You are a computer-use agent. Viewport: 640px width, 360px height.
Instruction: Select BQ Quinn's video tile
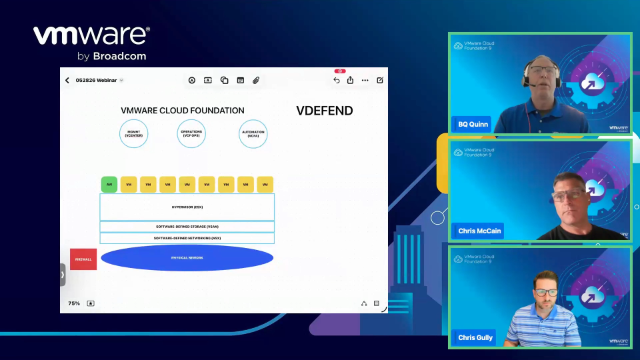point(540,83)
